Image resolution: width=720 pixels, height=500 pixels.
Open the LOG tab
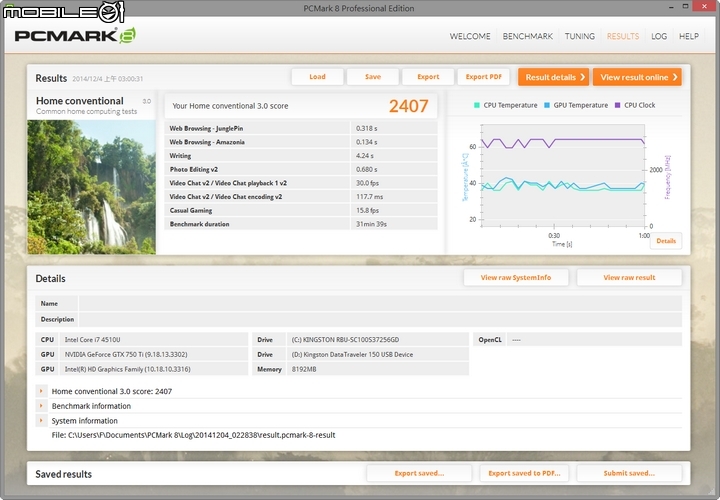pyautogui.click(x=659, y=36)
